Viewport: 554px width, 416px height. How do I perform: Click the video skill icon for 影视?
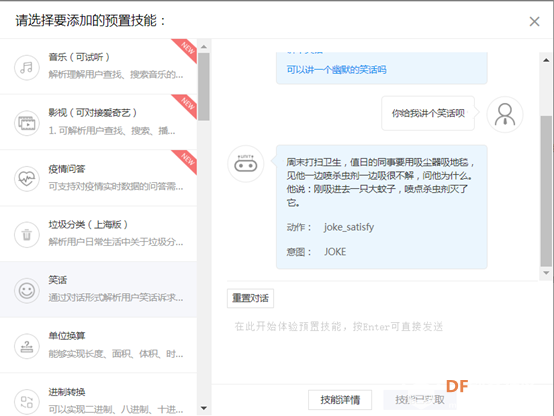point(27,123)
